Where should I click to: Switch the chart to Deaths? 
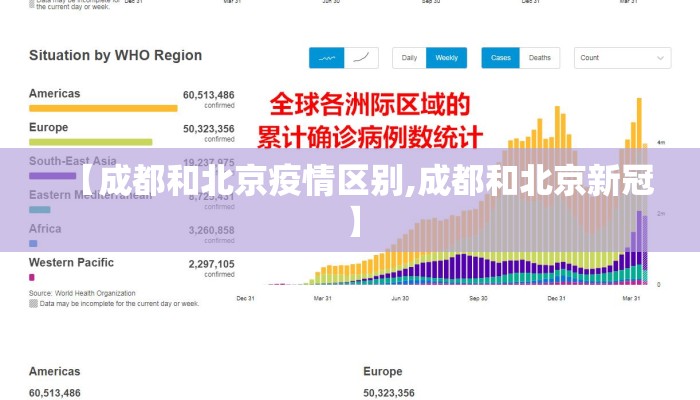click(539, 58)
